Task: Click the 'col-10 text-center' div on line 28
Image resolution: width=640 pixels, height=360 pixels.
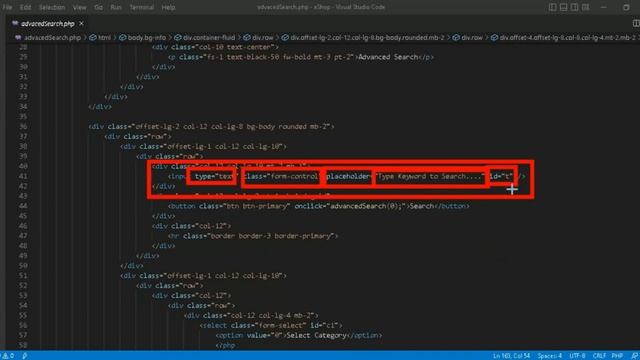Action: coord(215,47)
